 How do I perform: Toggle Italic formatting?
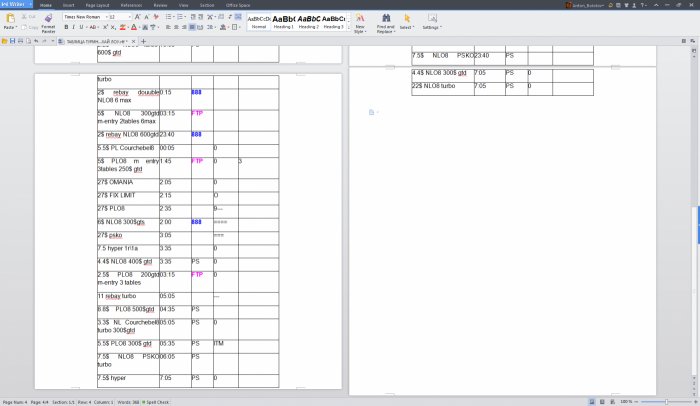pos(73,27)
